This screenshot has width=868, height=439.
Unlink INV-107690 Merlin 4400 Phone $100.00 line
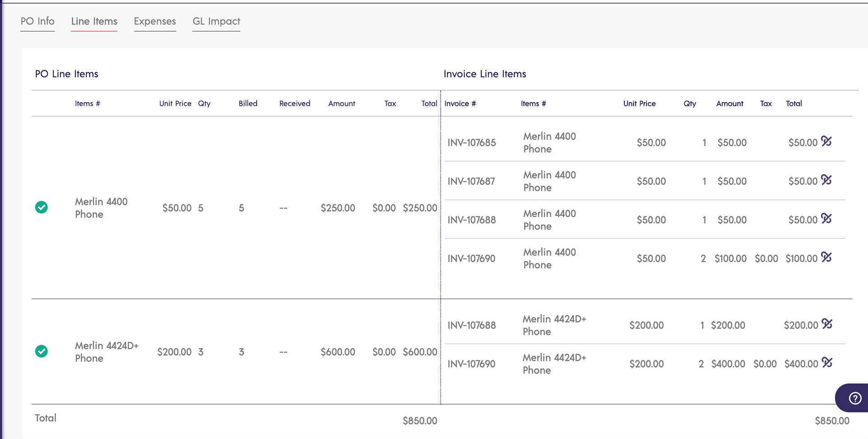[826, 257]
